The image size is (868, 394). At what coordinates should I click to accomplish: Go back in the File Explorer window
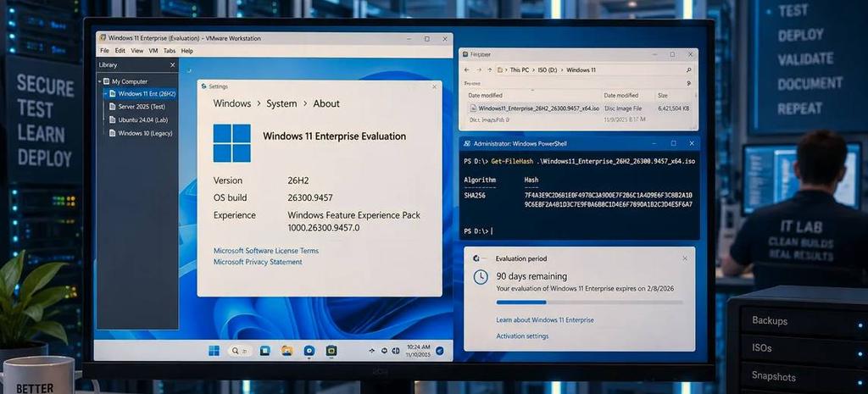pos(467,70)
